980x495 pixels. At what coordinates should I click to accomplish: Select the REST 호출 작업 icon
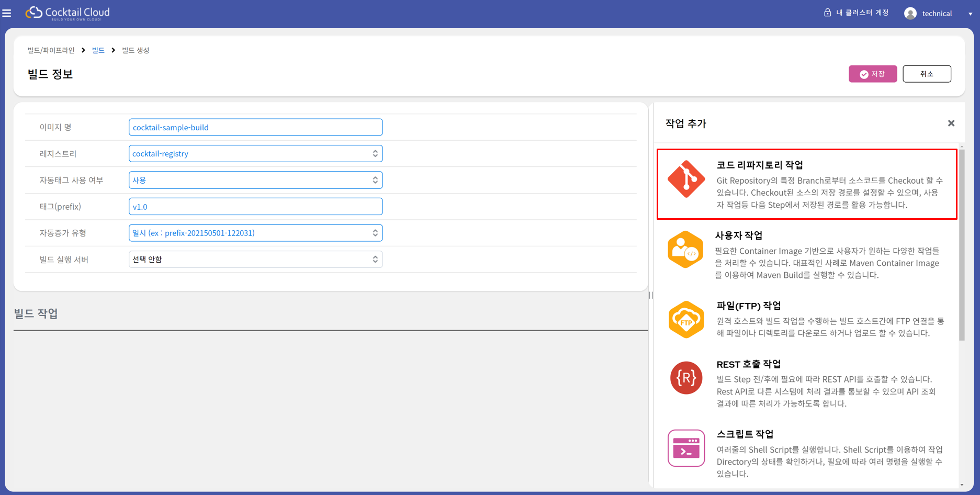(686, 378)
